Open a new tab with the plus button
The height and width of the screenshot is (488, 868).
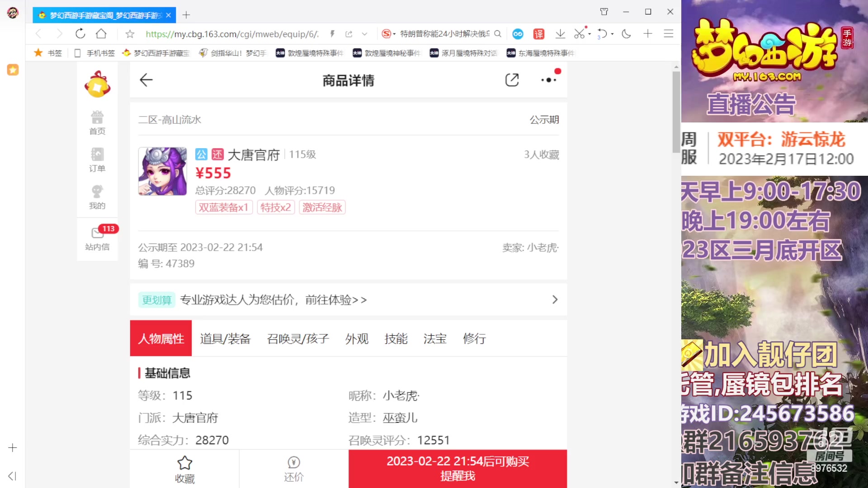pyautogui.click(x=186, y=15)
